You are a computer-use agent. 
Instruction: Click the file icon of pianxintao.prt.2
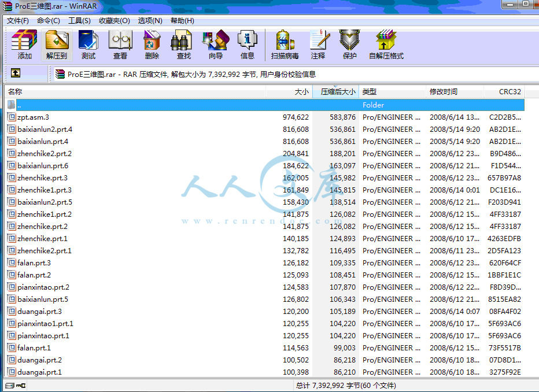12,287
